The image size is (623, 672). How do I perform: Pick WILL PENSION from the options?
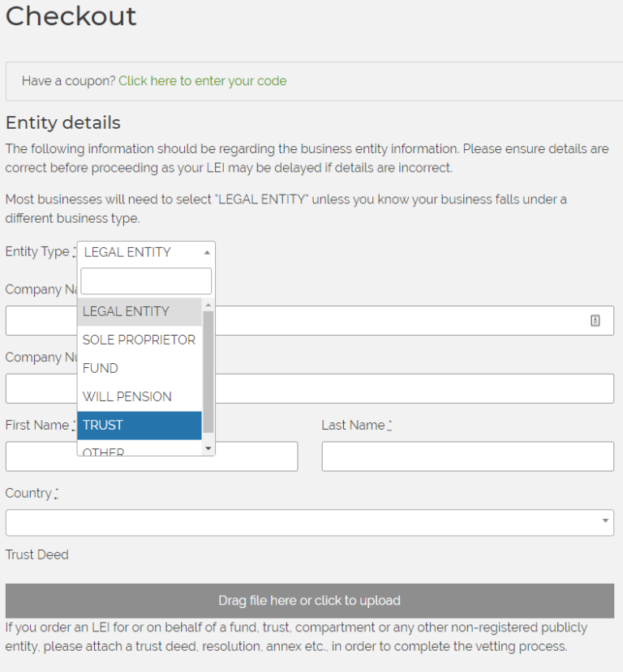(x=127, y=396)
